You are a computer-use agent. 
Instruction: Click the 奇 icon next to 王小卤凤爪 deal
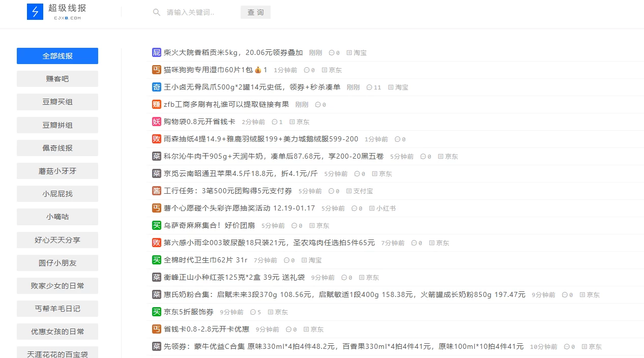click(x=156, y=87)
